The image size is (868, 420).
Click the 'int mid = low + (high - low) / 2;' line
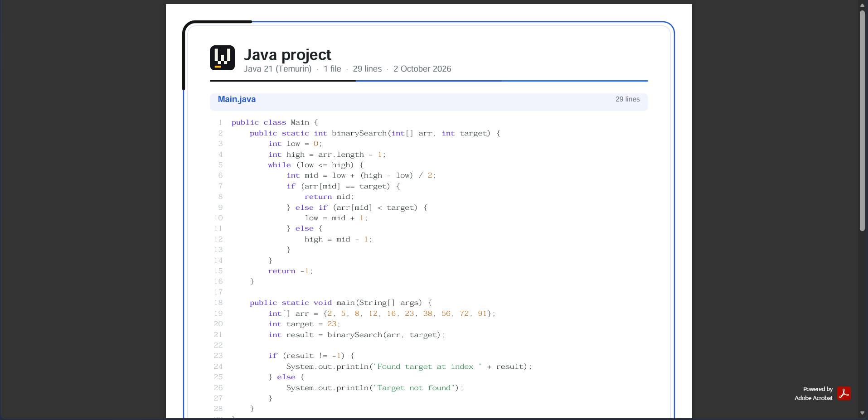pyautogui.click(x=361, y=175)
